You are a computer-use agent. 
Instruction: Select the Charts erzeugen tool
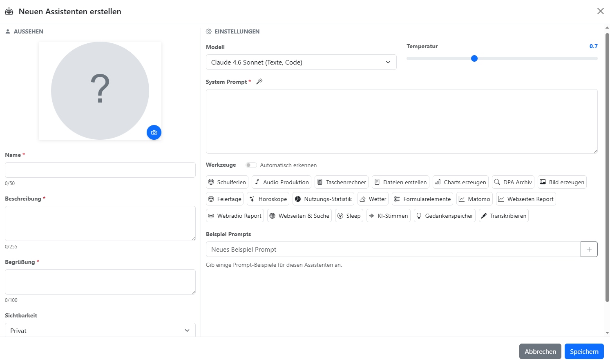(x=460, y=182)
